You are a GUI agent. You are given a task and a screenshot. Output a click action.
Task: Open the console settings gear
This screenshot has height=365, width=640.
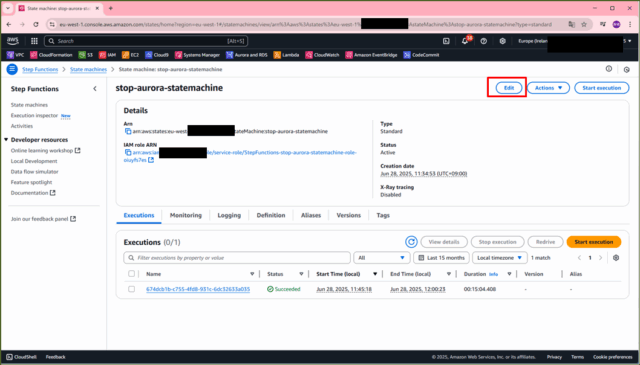click(502, 41)
